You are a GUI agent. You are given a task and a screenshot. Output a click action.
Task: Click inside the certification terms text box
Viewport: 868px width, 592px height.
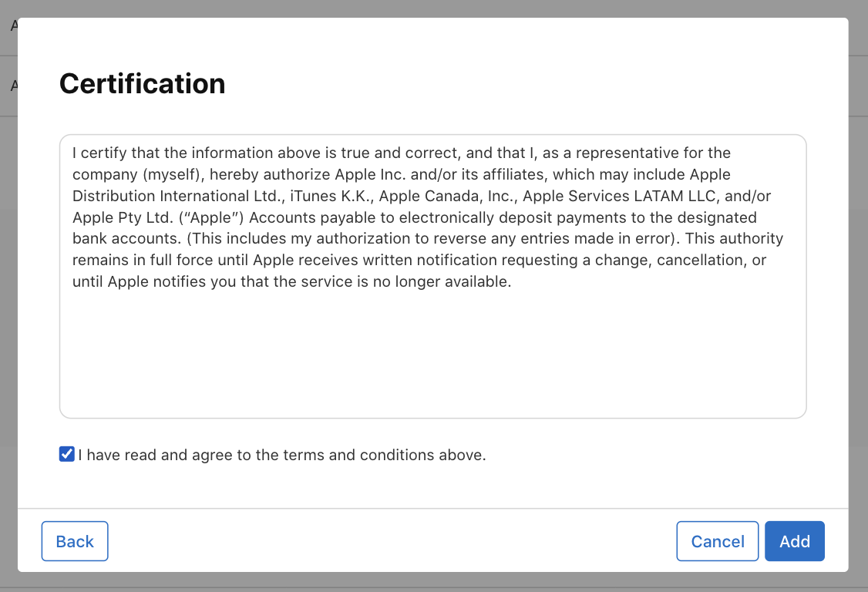coord(433,276)
